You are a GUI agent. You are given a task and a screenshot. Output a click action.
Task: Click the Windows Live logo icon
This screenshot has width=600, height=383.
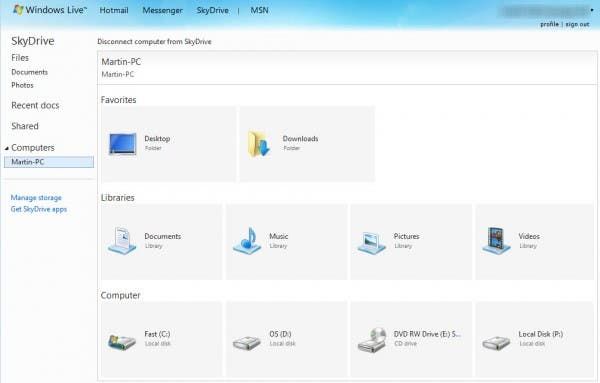pyautogui.click(x=18, y=10)
